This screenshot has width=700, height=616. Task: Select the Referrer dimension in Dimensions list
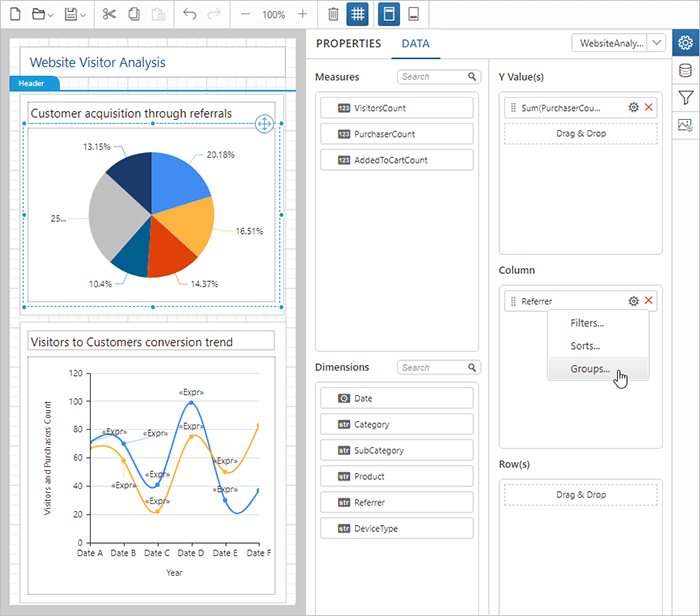396,502
